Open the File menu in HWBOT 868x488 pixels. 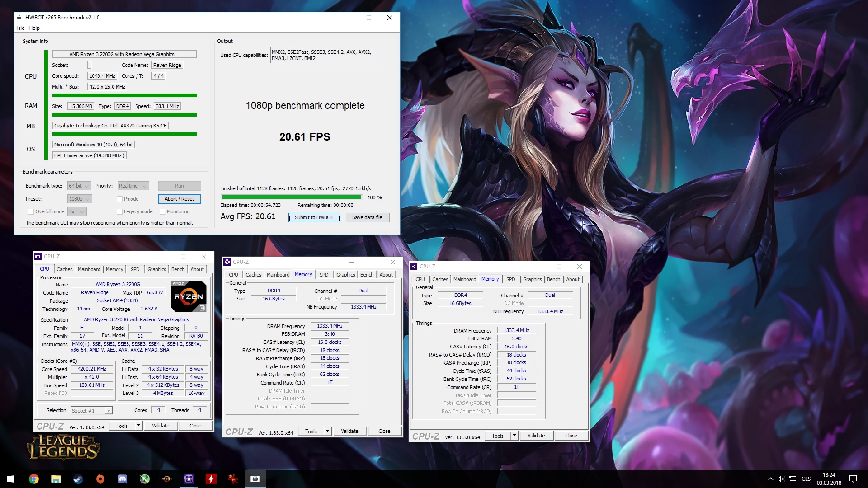point(20,28)
